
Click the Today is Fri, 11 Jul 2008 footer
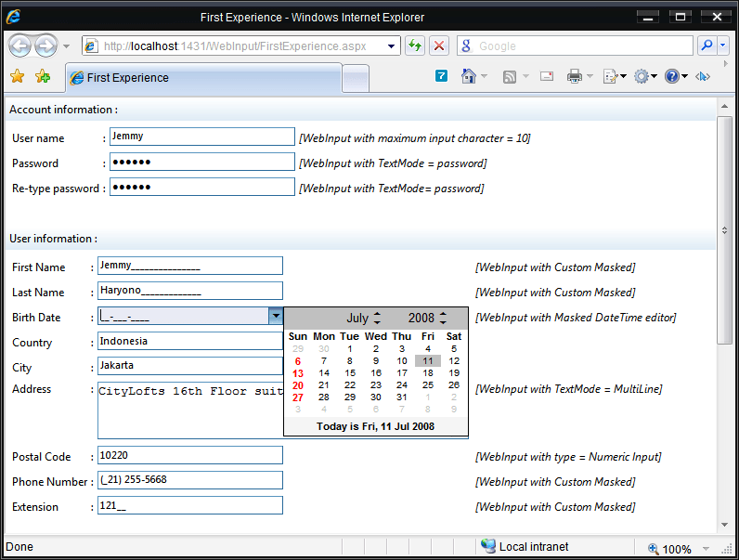click(x=375, y=426)
